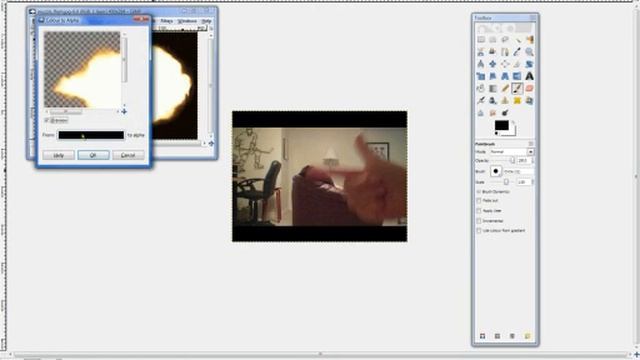
Task: Select the Alignment tool
Action: click(x=505, y=64)
